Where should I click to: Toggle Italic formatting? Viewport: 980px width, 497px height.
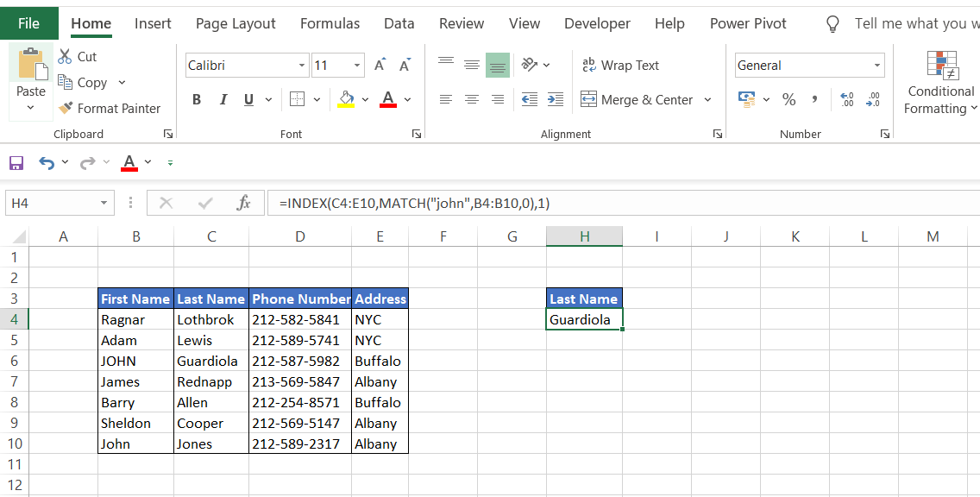click(223, 100)
